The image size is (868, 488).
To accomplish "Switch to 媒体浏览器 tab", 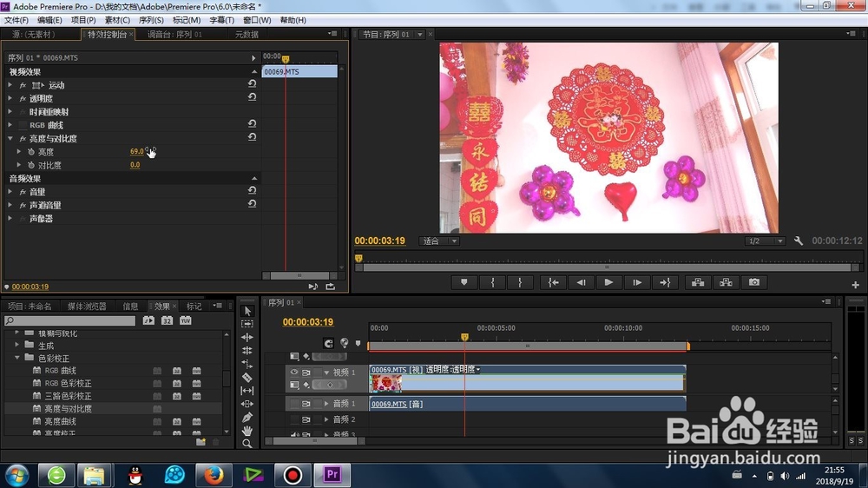I will pos(87,307).
